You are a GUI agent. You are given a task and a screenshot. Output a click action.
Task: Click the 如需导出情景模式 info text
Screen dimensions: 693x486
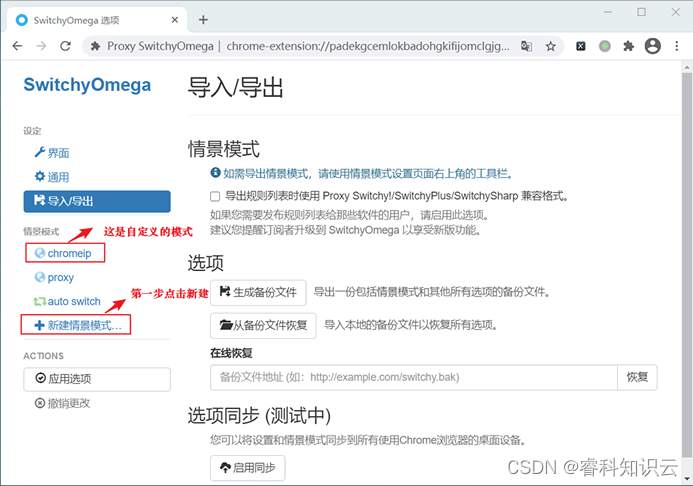pos(368,174)
